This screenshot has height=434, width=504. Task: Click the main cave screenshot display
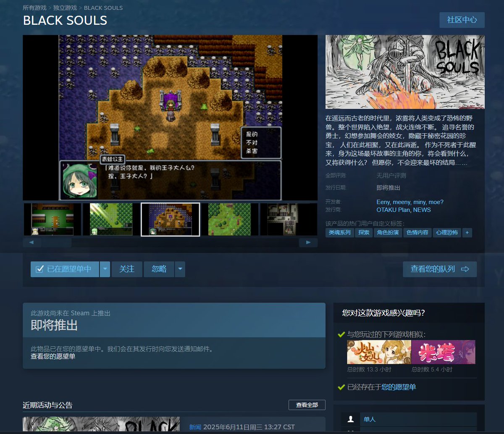pos(170,118)
